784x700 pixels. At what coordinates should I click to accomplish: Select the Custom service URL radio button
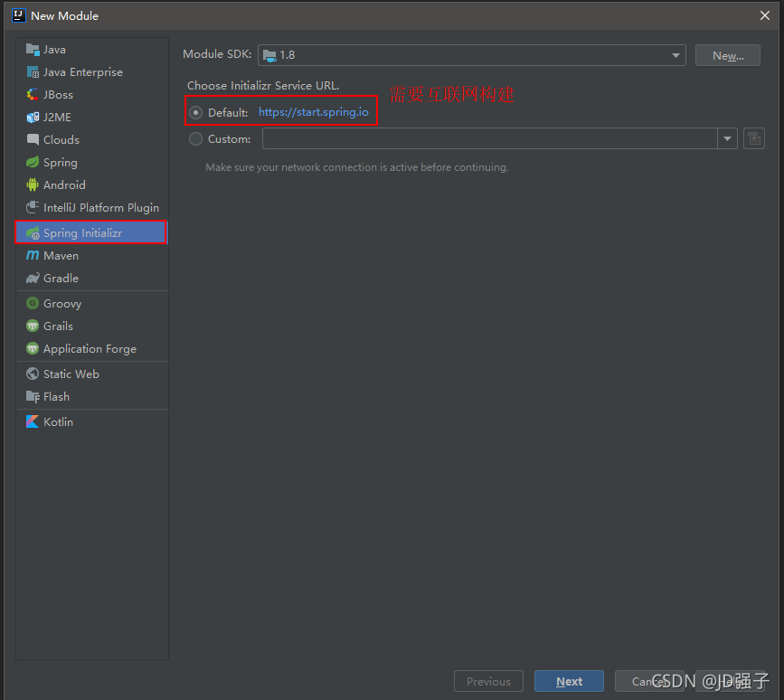tap(195, 138)
